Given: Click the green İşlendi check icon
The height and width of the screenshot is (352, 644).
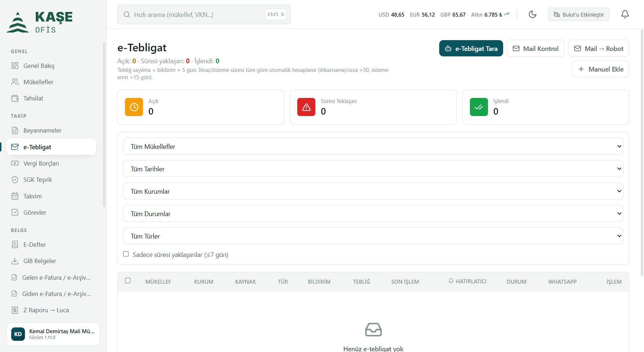Looking at the screenshot, I should [x=479, y=107].
